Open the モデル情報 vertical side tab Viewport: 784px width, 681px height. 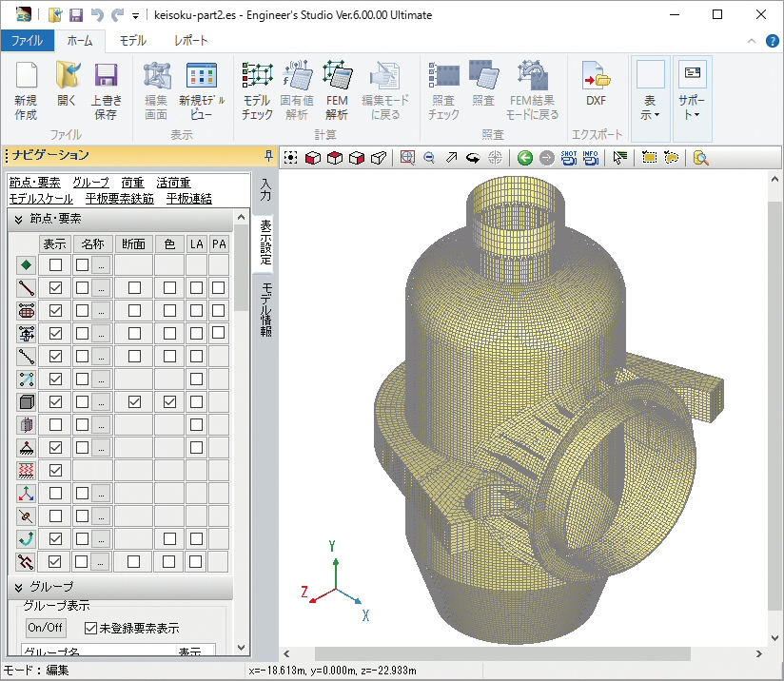coord(266,310)
